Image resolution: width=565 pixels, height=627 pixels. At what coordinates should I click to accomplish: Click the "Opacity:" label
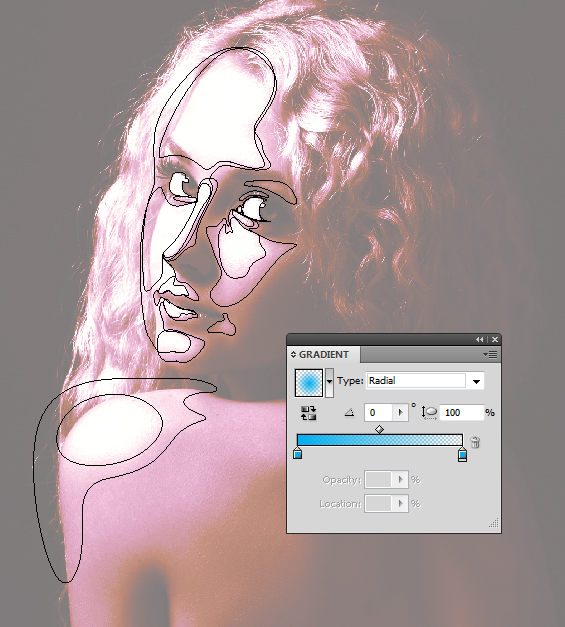coord(341,479)
